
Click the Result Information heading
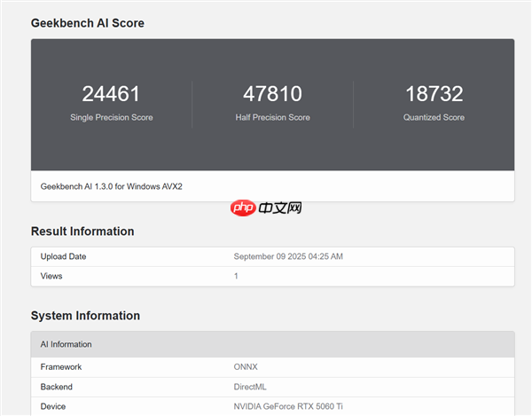pos(82,232)
